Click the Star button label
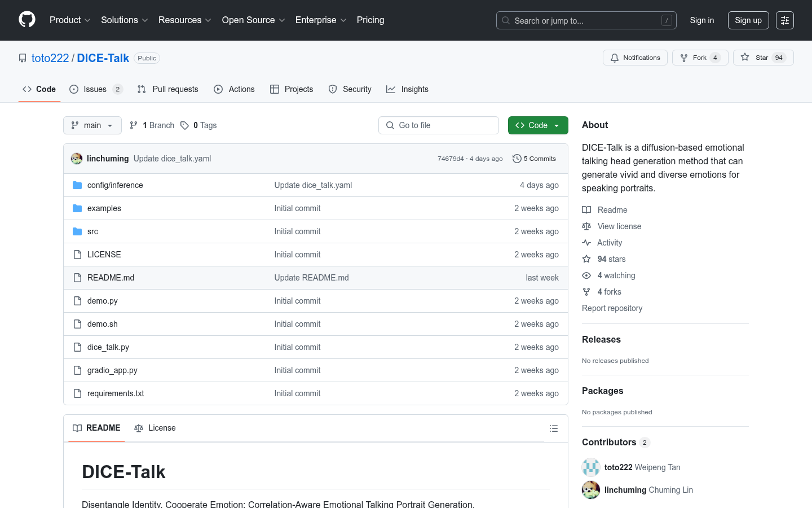Screen dimensions: 812x508 coord(762,58)
